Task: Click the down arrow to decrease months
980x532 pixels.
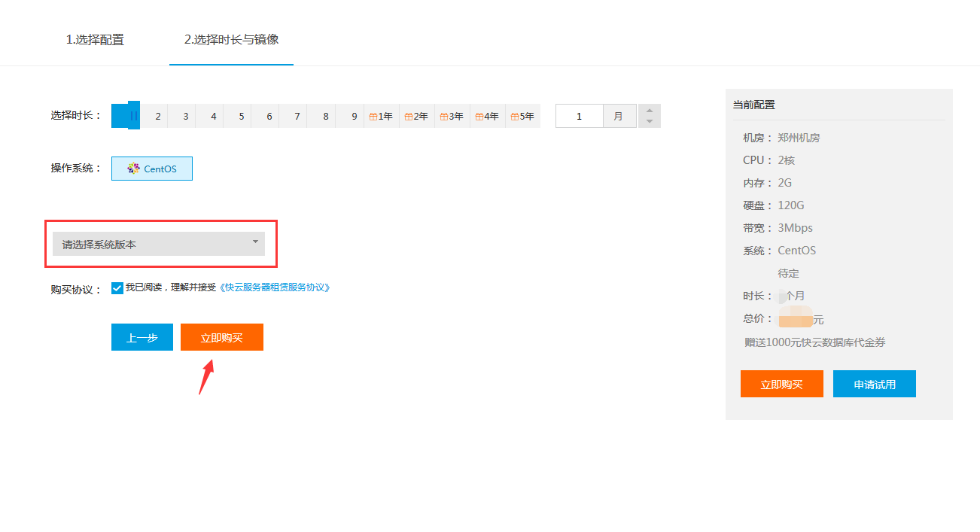Action: 650,122
